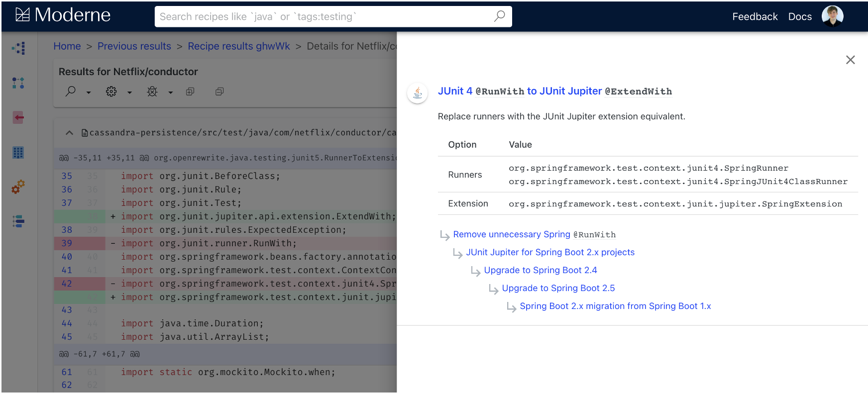Image resolution: width=868 pixels, height=394 pixels.
Task: Open the Docs menu item
Action: point(800,16)
